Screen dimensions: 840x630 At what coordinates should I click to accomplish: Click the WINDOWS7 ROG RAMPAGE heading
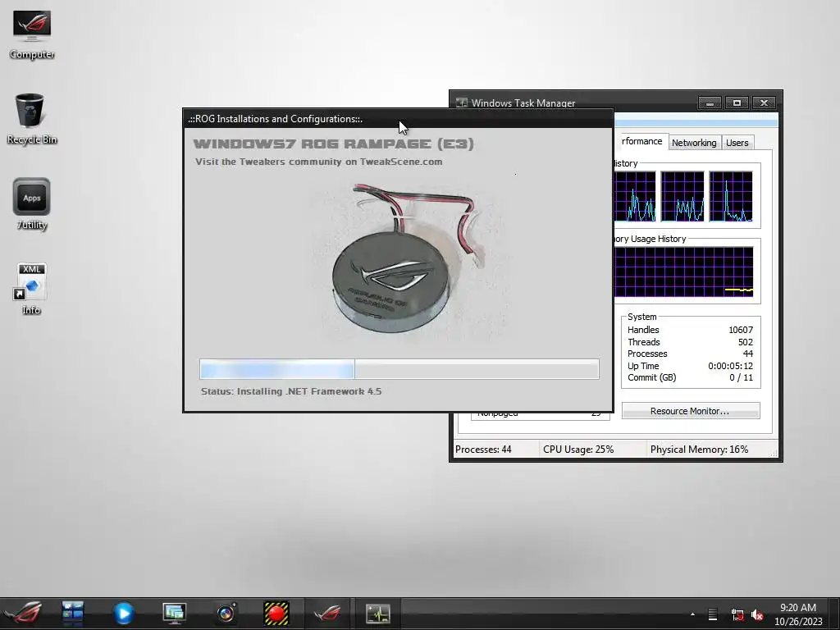coord(333,144)
